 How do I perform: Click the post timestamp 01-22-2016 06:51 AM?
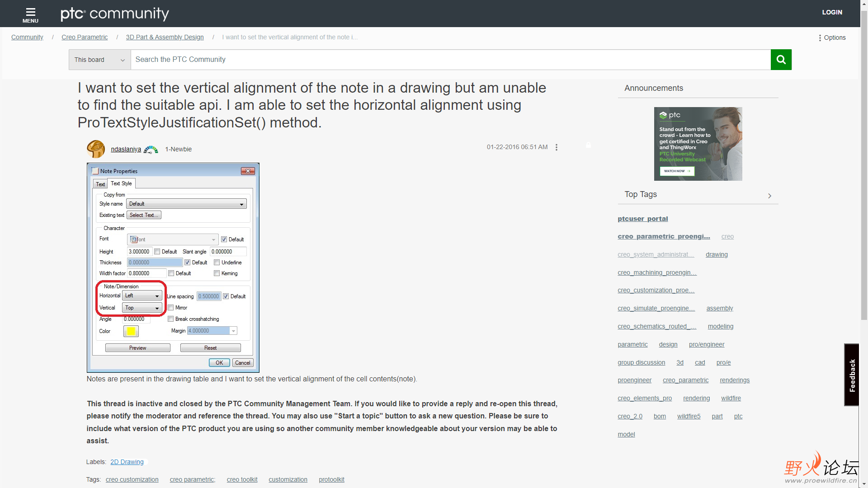coord(517,147)
